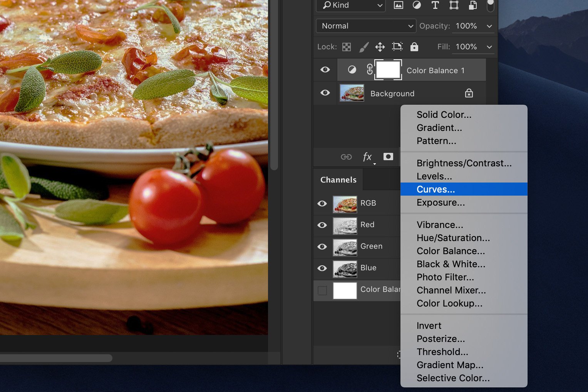Open the blend mode dropdown showing Normal
This screenshot has height=392, width=588.
365,26
